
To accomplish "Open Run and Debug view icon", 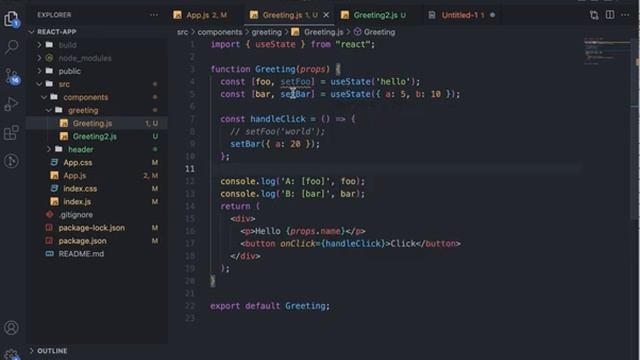I will (11, 104).
